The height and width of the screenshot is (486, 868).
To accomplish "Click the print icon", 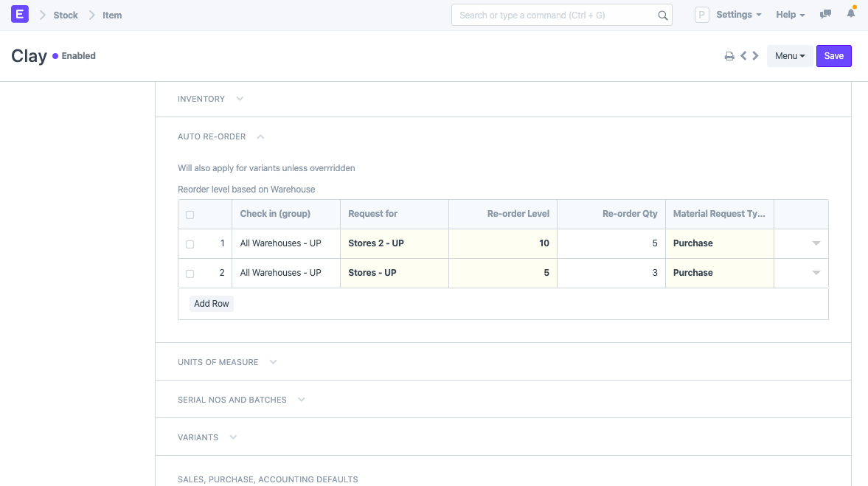I will [729, 56].
